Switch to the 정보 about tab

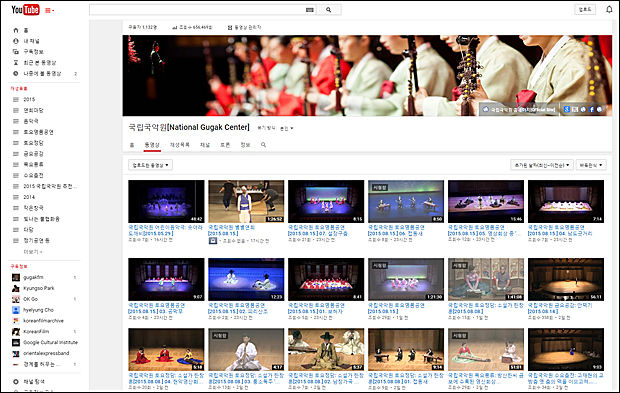pos(246,145)
